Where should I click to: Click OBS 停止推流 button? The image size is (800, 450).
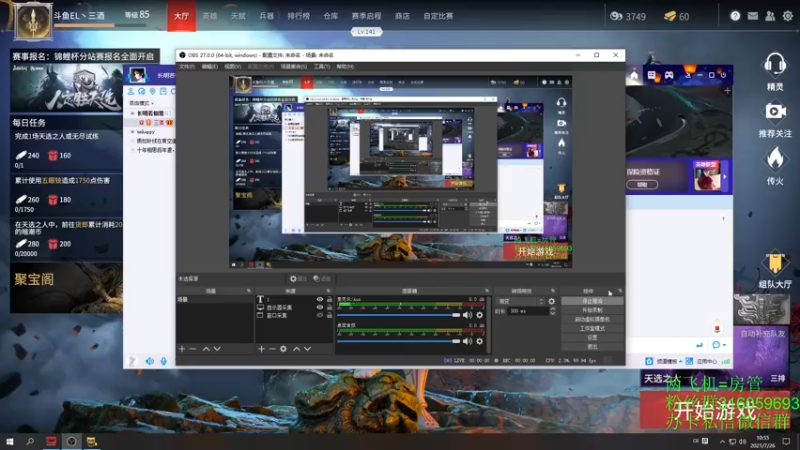(x=592, y=301)
